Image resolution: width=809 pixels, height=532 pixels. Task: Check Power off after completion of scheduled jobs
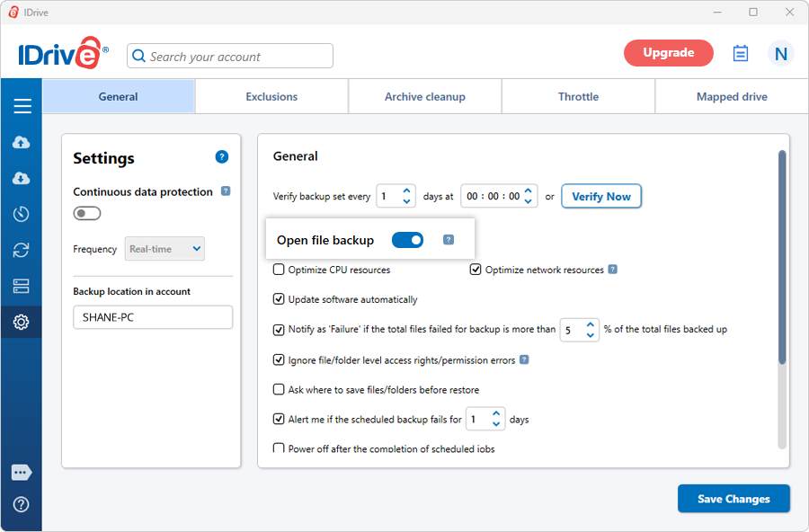(x=279, y=448)
